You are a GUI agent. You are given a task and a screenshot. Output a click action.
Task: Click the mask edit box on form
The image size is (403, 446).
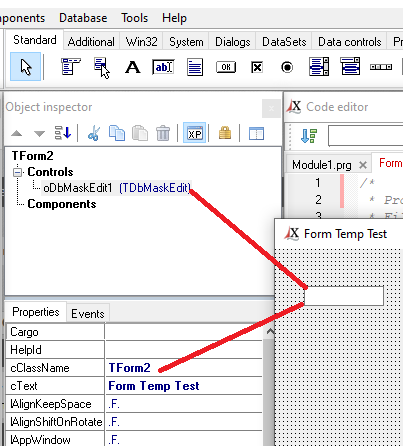(344, 296)
